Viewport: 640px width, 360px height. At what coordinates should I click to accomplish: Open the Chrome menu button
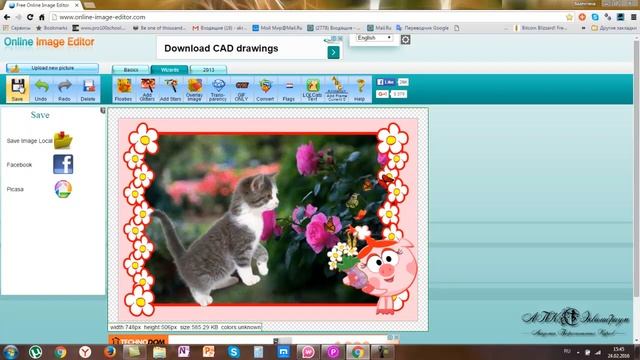(633, 17)
